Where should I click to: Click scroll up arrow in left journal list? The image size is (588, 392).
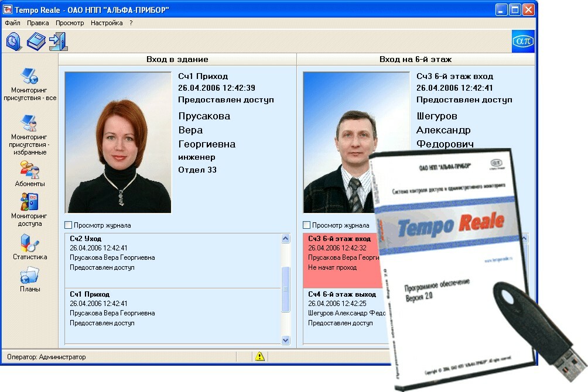285,238
